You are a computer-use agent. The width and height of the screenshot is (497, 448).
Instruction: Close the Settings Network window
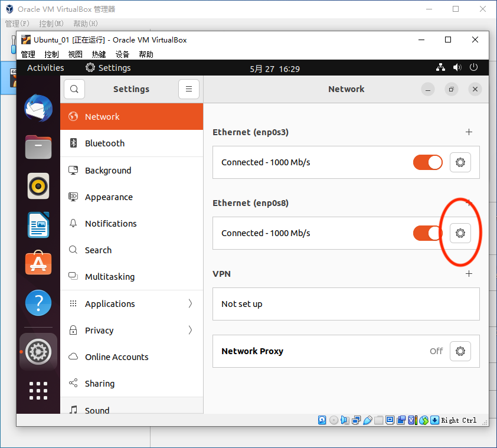(x=475, y=89)
